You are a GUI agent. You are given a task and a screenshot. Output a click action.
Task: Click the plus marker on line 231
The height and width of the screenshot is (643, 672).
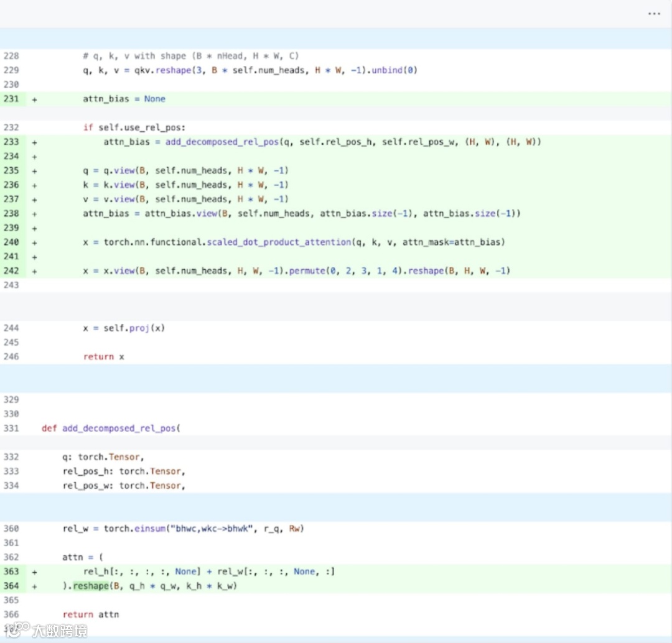[34, 99]
